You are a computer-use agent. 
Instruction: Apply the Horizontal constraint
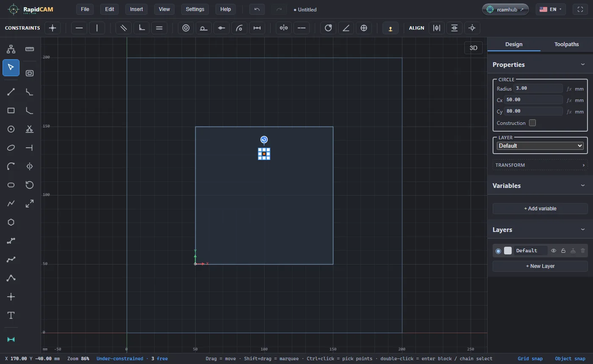[79, 28]
